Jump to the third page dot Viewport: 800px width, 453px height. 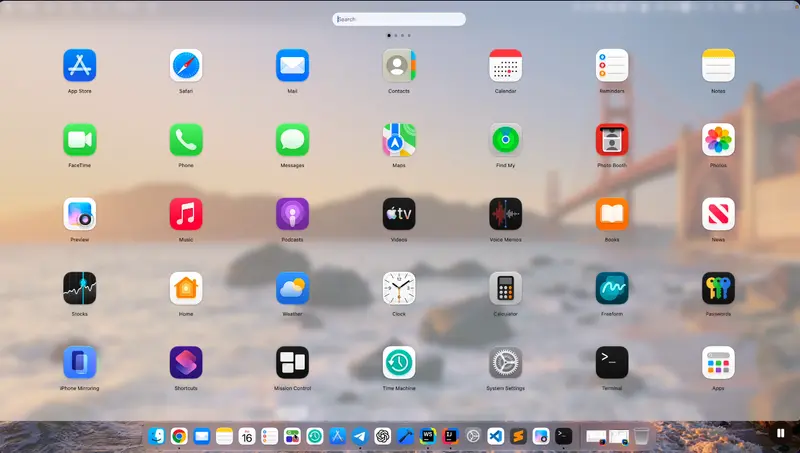403,36
